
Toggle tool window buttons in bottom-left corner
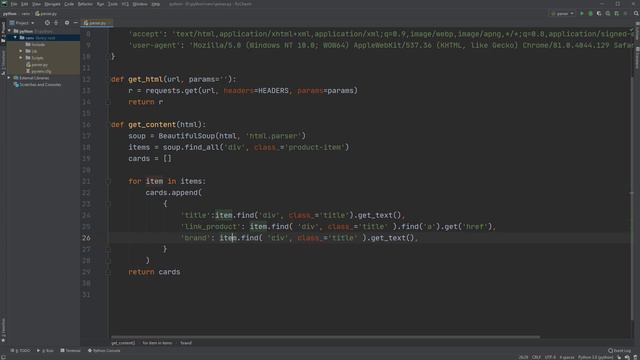click(3, 357)
